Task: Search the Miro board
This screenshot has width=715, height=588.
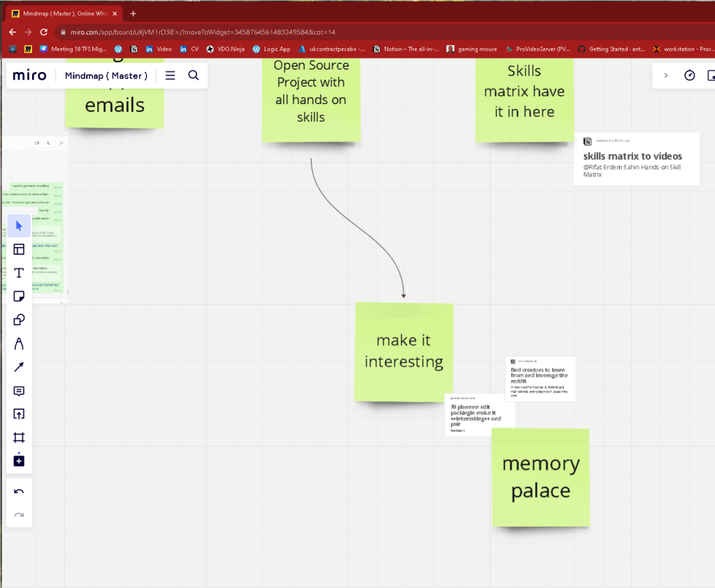Action: coord(193,75)
